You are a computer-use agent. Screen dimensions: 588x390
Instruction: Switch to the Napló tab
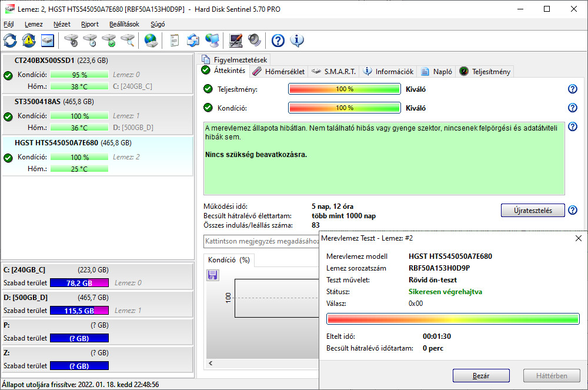(436, 72)
